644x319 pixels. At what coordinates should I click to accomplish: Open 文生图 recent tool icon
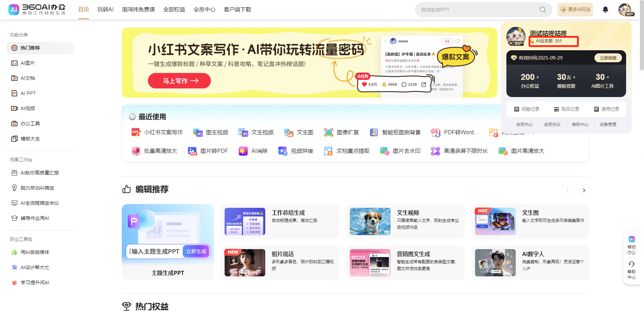pos(289,132)
